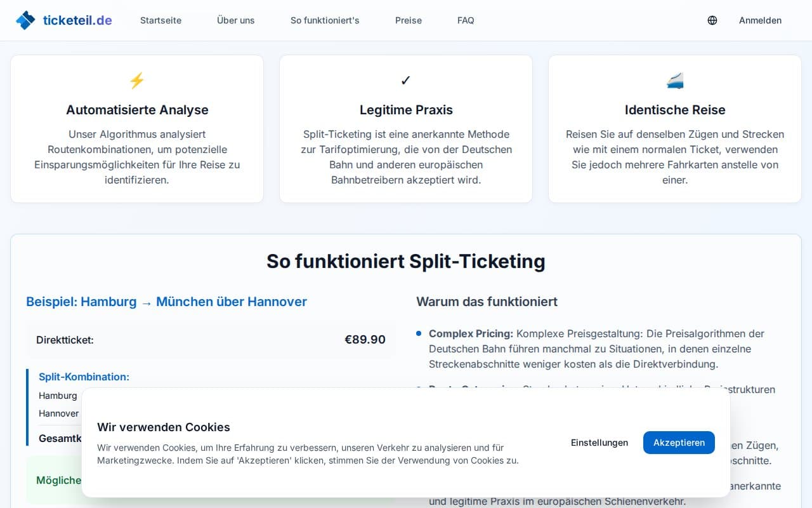
Task: Click the Automatisierte Analyse description paragraph
Action: [137, 157]
